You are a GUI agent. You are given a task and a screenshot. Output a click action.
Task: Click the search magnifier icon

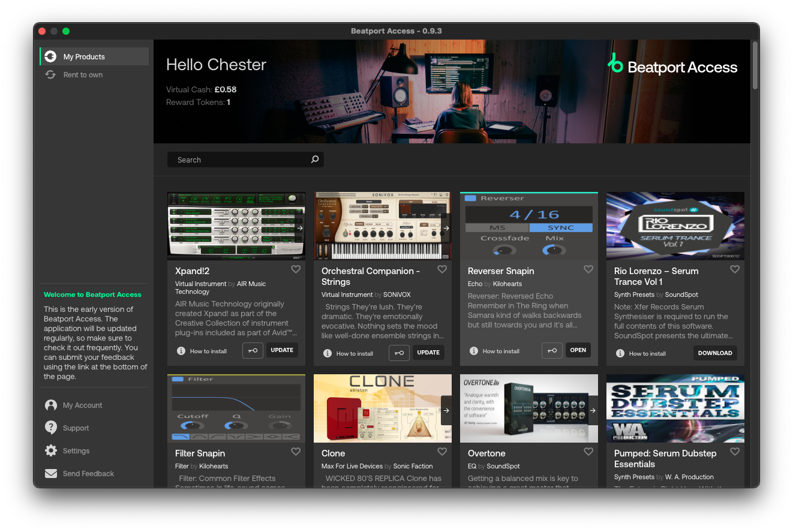[x=315, y=160]
